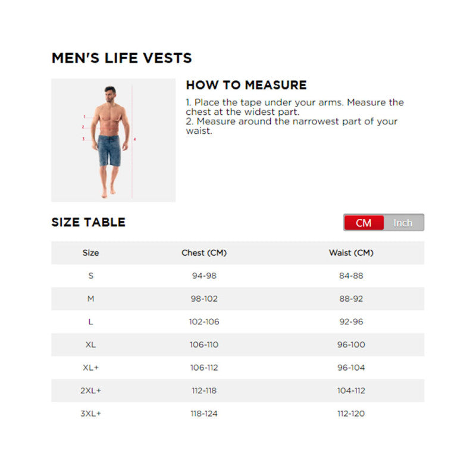The image size is (476, 476).
Task: Select the Waist (CM) column header
Action: coord(351,253)
